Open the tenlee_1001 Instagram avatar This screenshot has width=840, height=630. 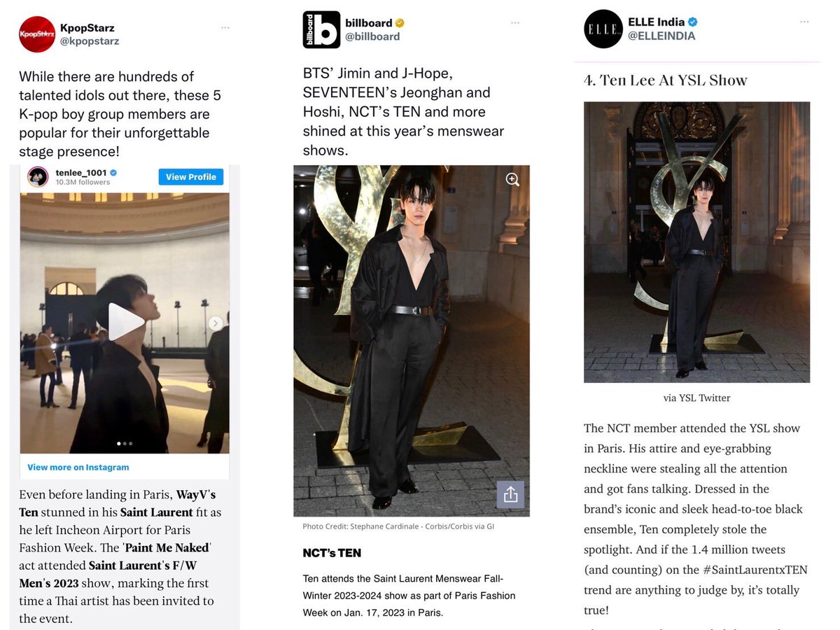[x=37, y=176]
